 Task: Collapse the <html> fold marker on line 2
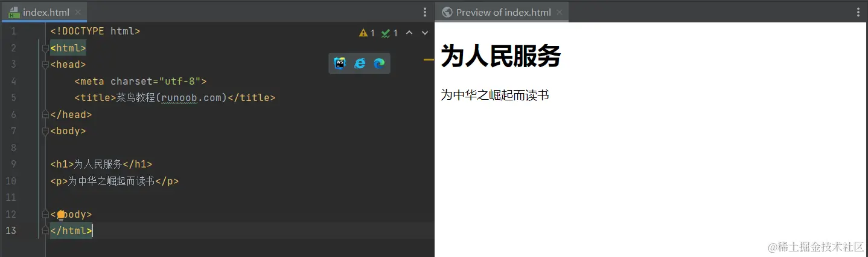(45, 48)
